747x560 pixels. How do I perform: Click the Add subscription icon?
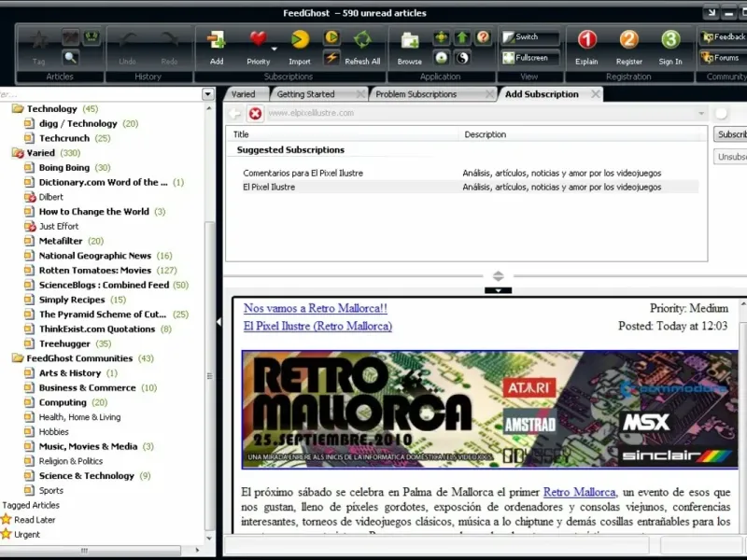[217, 41]
